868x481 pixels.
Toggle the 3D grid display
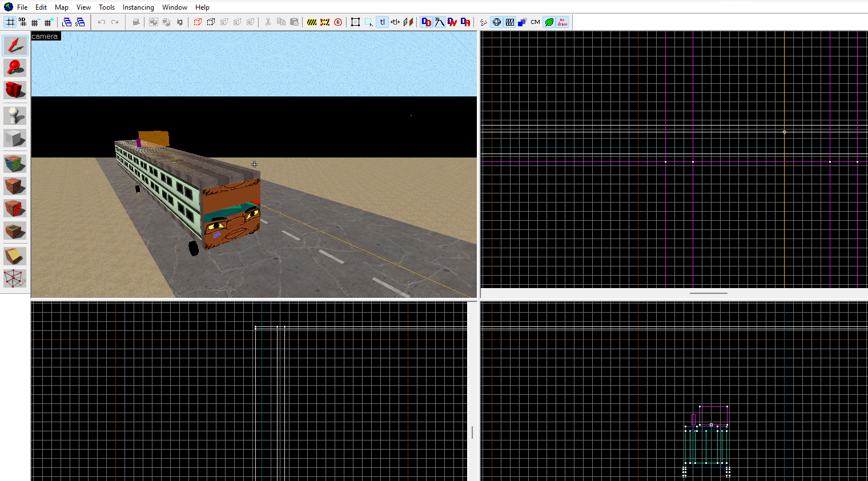tap(22, 22)
